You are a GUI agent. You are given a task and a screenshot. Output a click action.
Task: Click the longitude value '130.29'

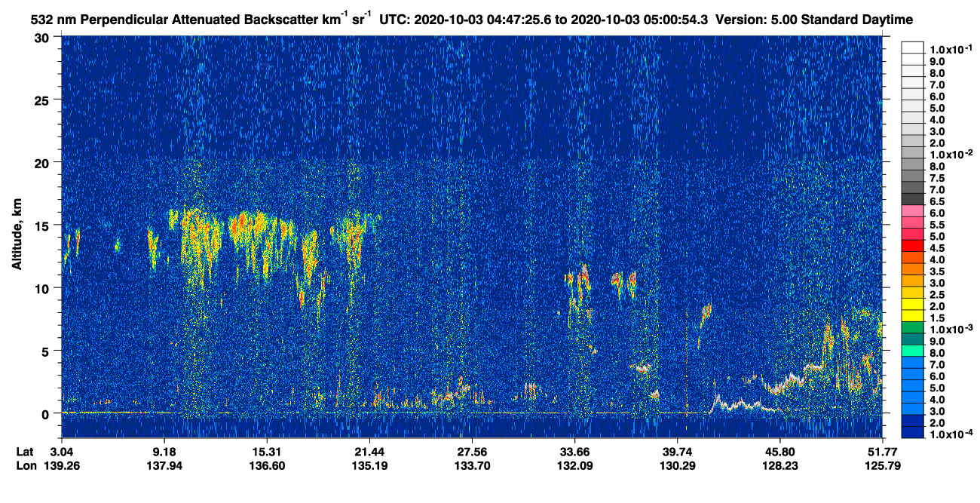(677, 465)
